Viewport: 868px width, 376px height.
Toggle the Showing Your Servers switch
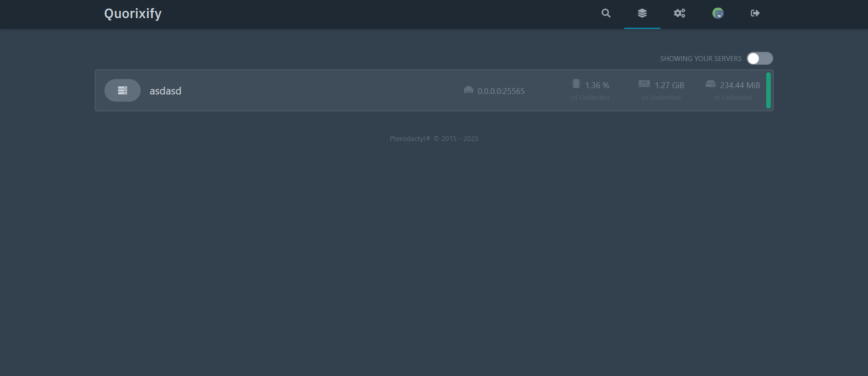point(759,58)
